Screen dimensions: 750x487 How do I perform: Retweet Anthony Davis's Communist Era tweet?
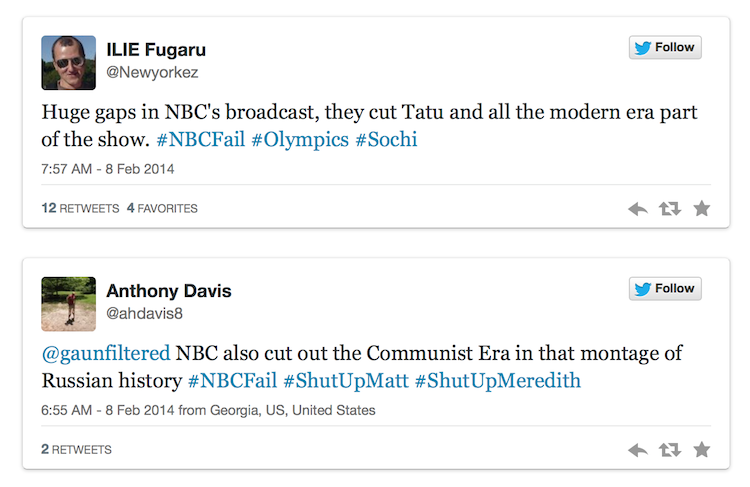tap(670, 450)
